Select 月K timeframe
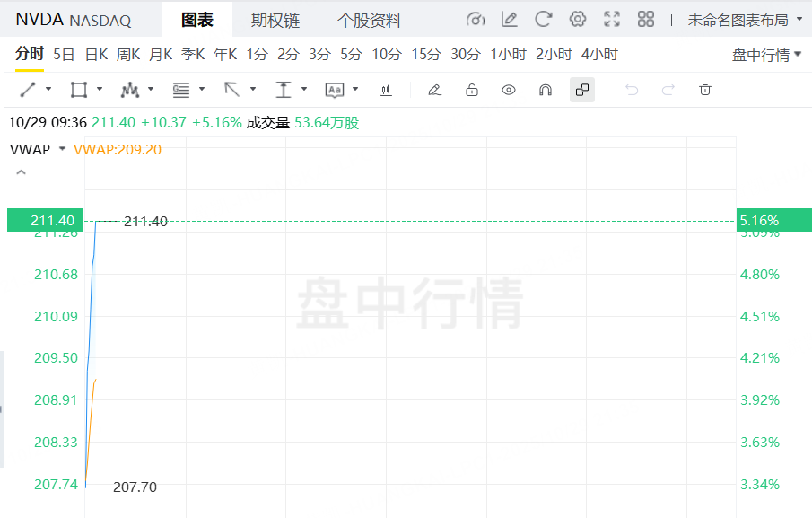The image size is (812, 518). [161, 54]
